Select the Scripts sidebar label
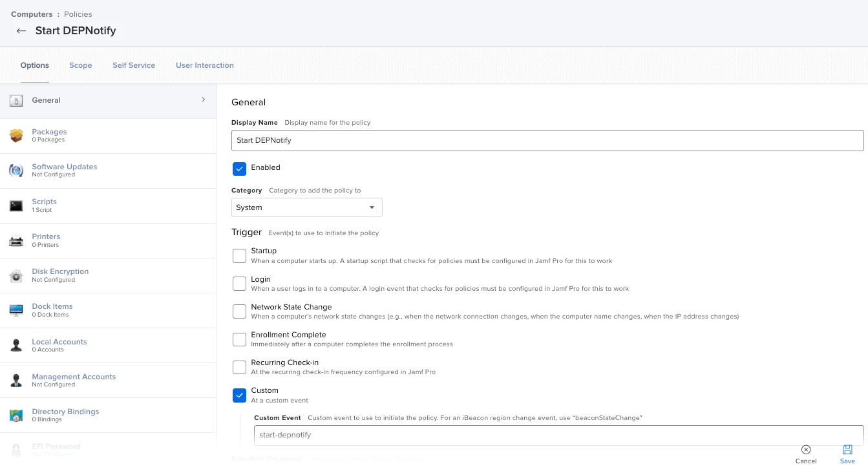Screen dimensions: 868x473 click(45, 202)
